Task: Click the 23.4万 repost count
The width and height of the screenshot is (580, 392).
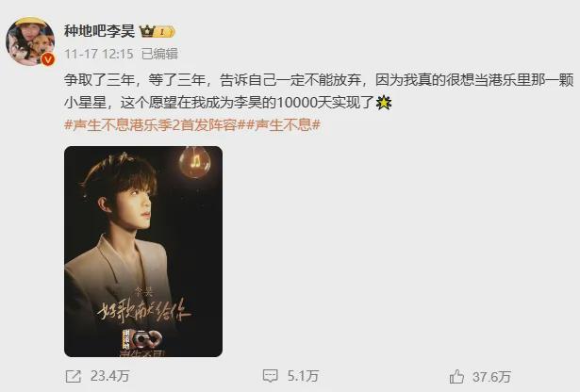Action: (109, 377)
